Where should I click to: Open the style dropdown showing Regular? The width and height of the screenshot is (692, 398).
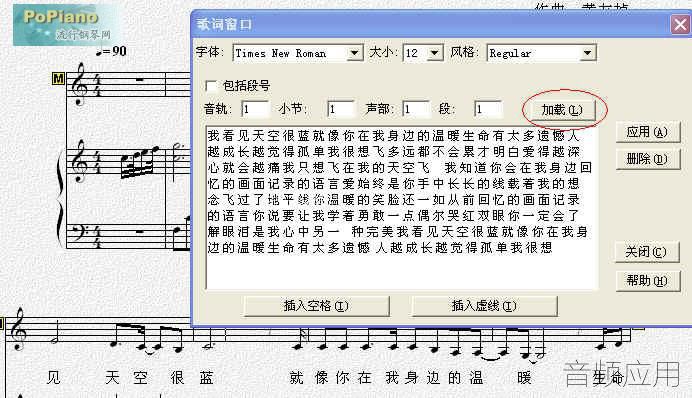(x=541, y=53)
